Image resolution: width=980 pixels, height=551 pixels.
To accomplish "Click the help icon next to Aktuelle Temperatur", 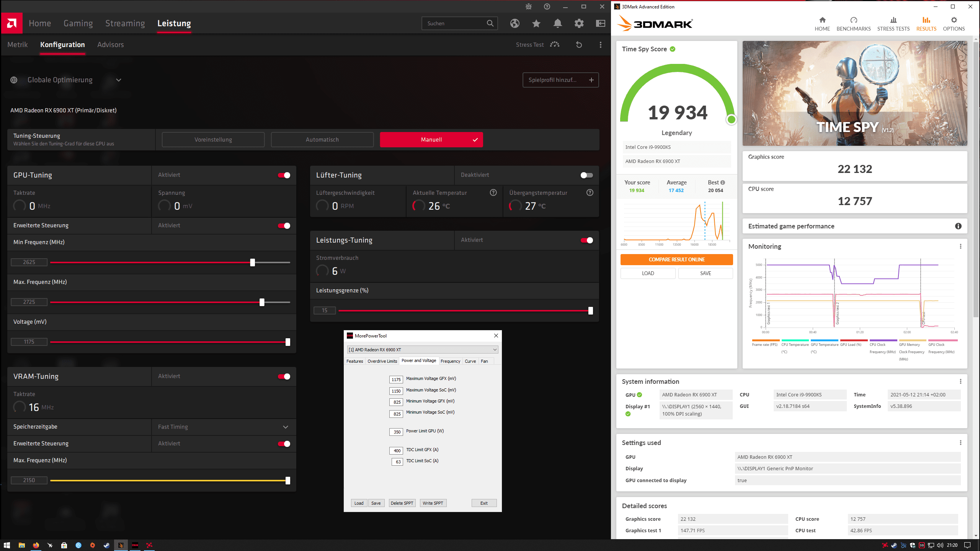I will click(x=493, y=193).
